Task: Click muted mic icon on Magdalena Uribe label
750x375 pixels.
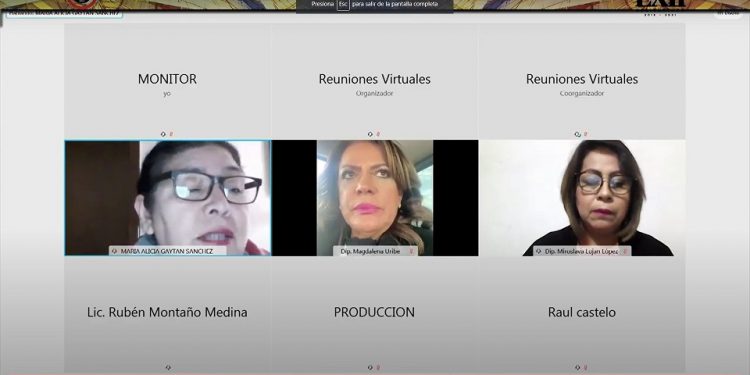Action: [411, 251]
